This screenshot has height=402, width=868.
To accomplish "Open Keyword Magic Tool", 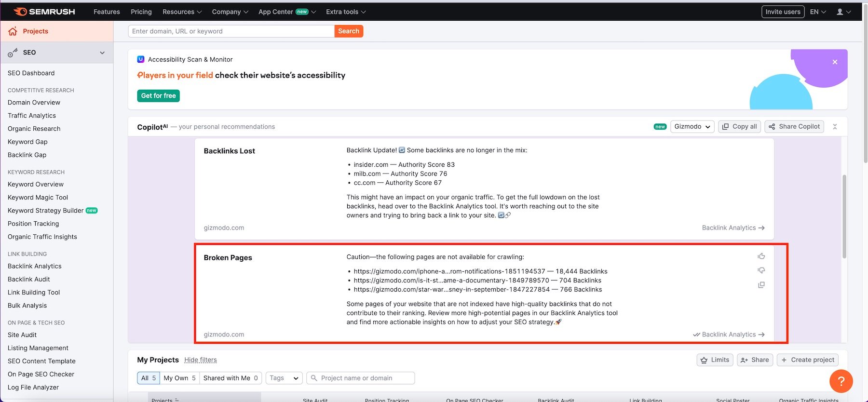I will pyautogui.click(x=38, y=198).
